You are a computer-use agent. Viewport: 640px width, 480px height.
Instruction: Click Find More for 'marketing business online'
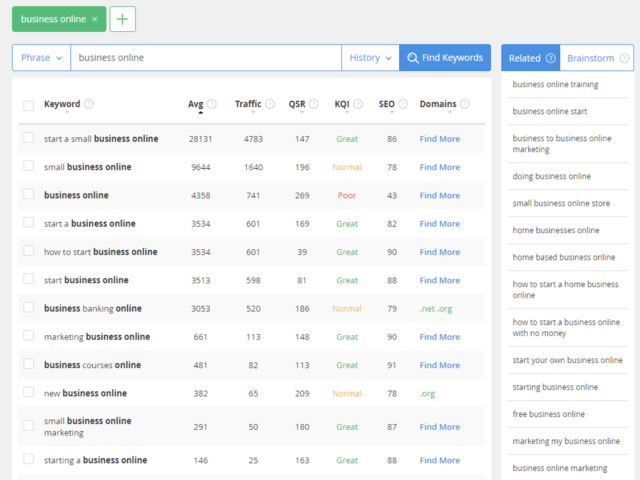tap(440, 337)
